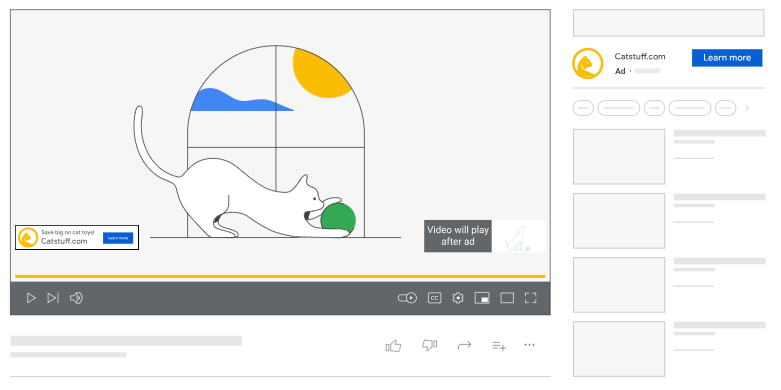Image resolution: width=781 pixels, height=390 pixels.
Task: Toggle the autoplay switch in player bar
Action: click(x=407, y=298)
